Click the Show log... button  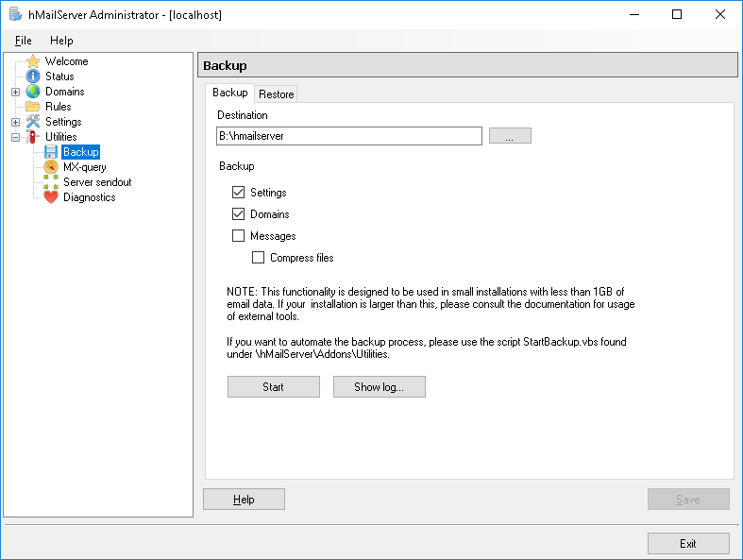pos(380,387)
